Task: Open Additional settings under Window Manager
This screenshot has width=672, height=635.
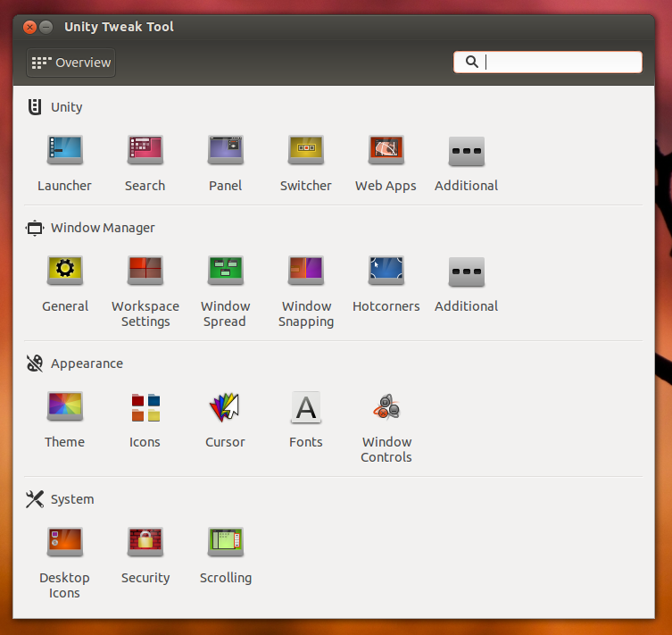Action: point(466,272)
